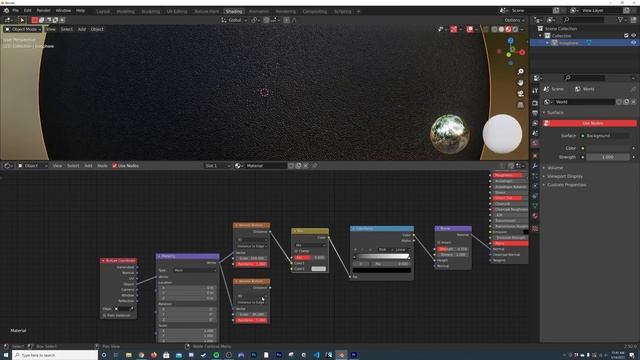
Task: Toggle Collection exclude checkbox in outliner
Action: point(626,36)
